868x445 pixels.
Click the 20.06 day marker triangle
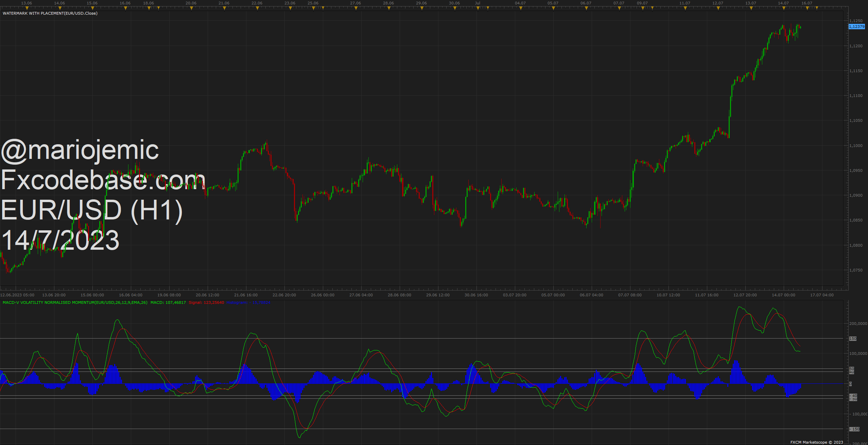tap(191, 8)
